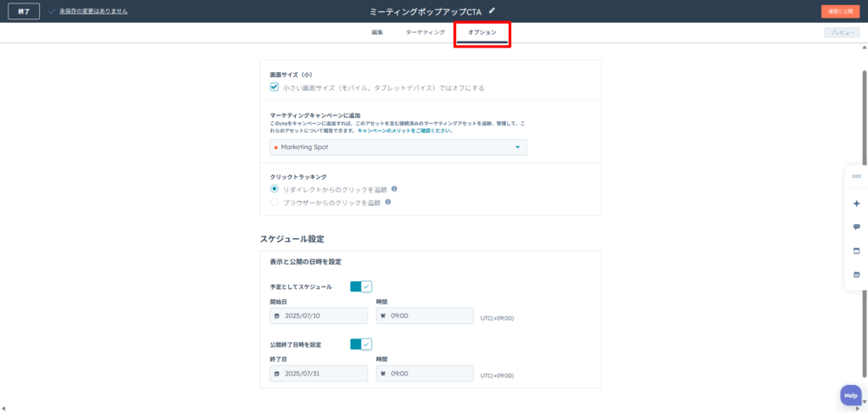Image resolution: width=868 pixels, height=412 pixels.
Task: Click the scroll down arrow of vertical scrollbar
Action: point(864,401)
